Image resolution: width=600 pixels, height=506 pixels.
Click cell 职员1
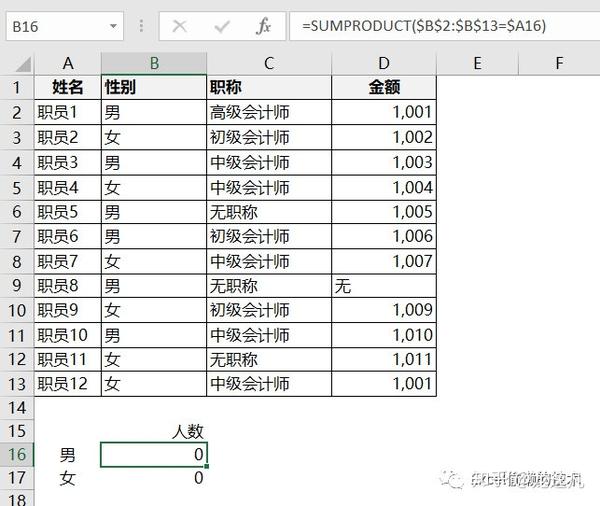pos(68,112)
